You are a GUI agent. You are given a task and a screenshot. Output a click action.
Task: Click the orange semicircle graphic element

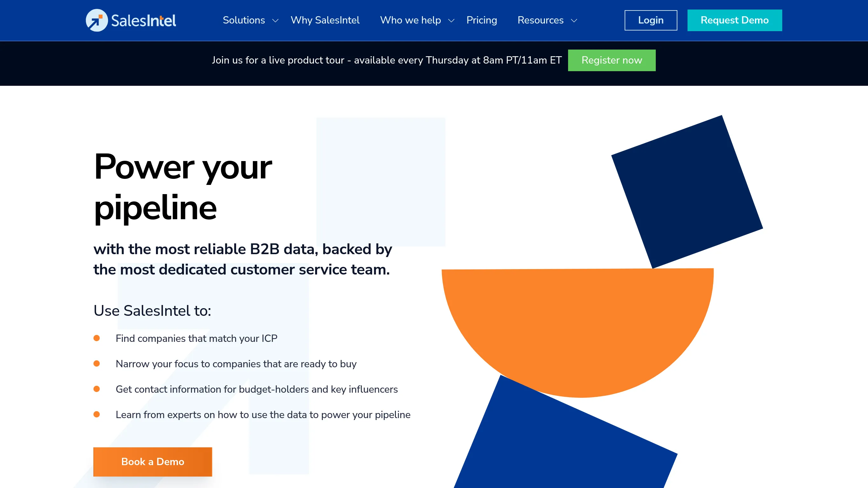pyautogui.click(x=578, y=334)
